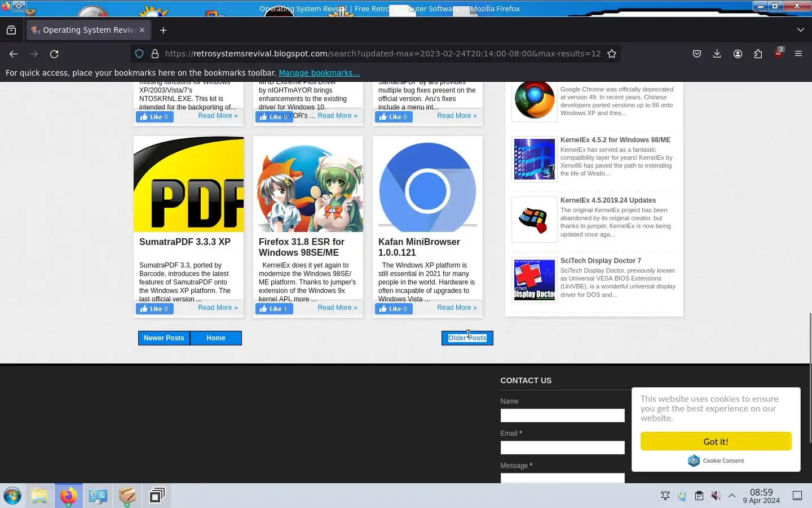Expand hidden system tray icons arrow

coord(732,496)
